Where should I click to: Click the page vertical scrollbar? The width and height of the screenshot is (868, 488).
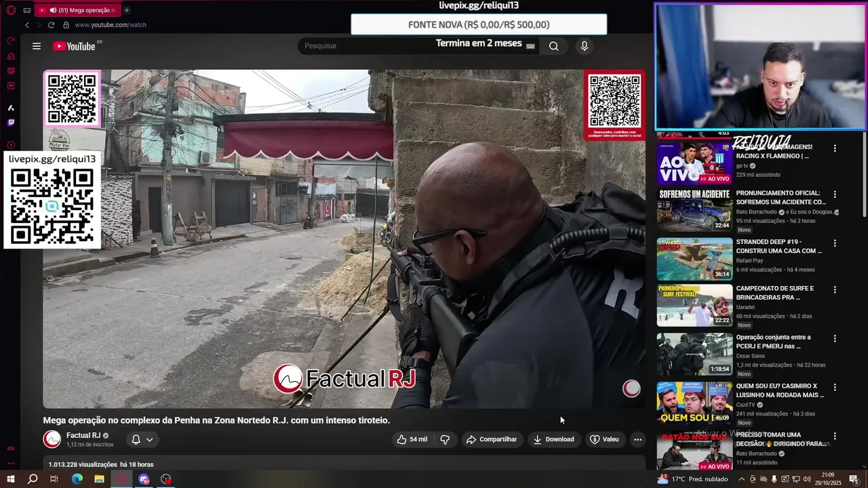point(864,175)
